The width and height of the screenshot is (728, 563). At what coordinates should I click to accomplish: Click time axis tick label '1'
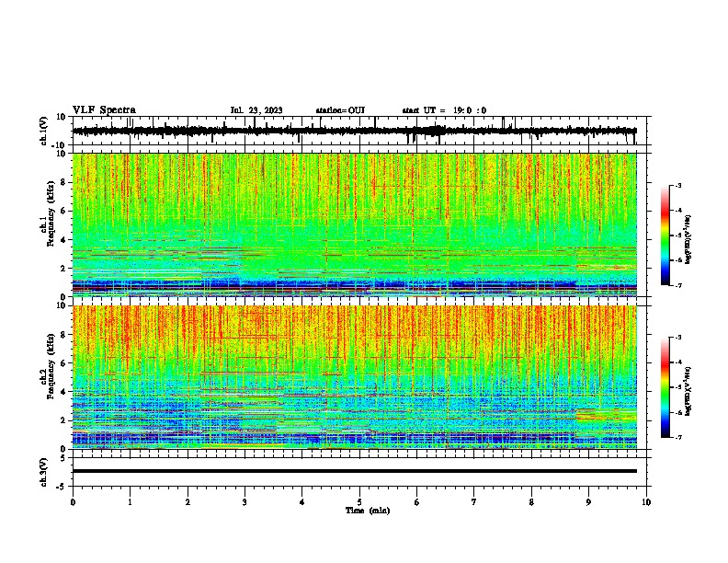(x=130, y=502)
